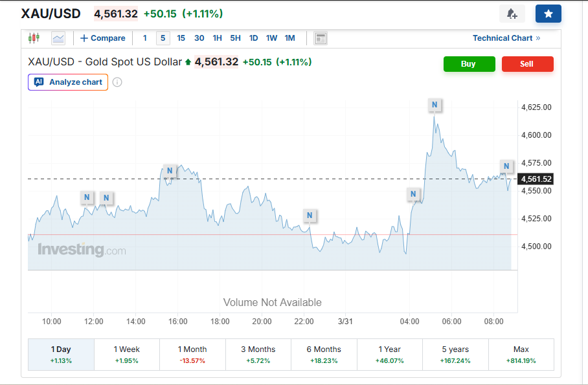
Task: Select the 1H chart interval
Action: click(217, 38)
